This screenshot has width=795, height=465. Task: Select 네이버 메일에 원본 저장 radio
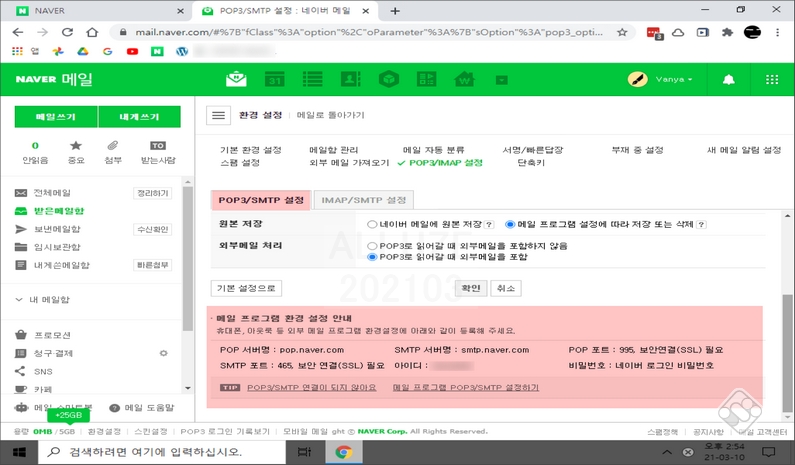pos(372,224)
